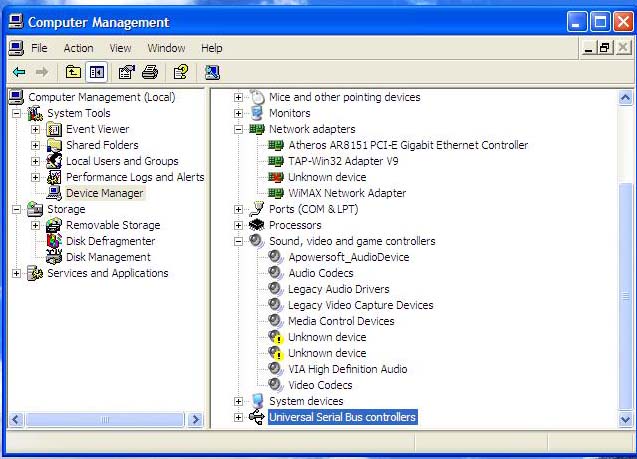Screen dimensions: 637x459
Task: Expand Universal Serial Bus controllers
Action: (238, 417)
